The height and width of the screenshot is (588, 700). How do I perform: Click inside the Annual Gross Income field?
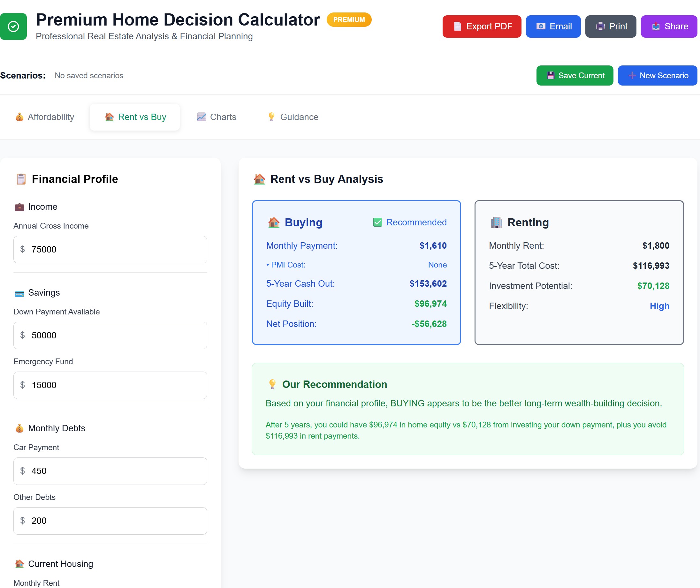[110, 249]
